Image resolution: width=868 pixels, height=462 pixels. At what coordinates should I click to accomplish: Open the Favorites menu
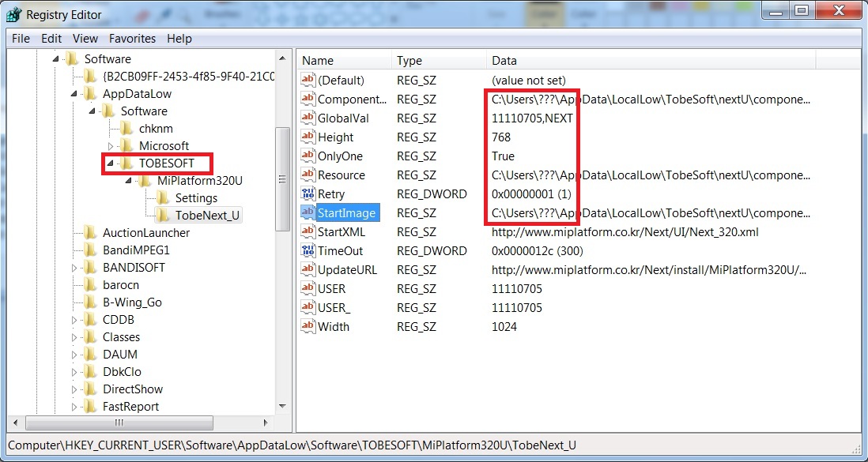[132, 39]
